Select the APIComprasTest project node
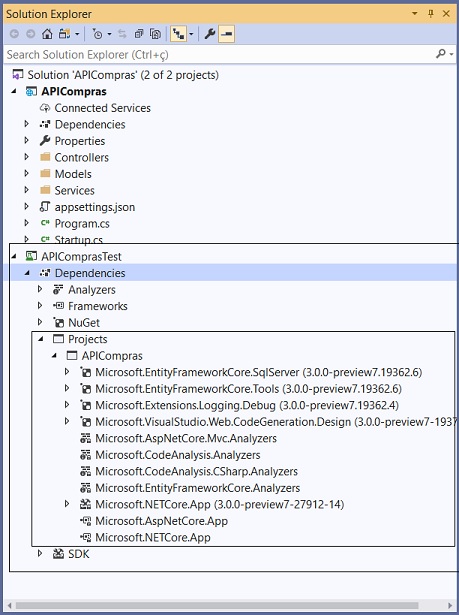 pyautogui.click(x=81, y=257)
